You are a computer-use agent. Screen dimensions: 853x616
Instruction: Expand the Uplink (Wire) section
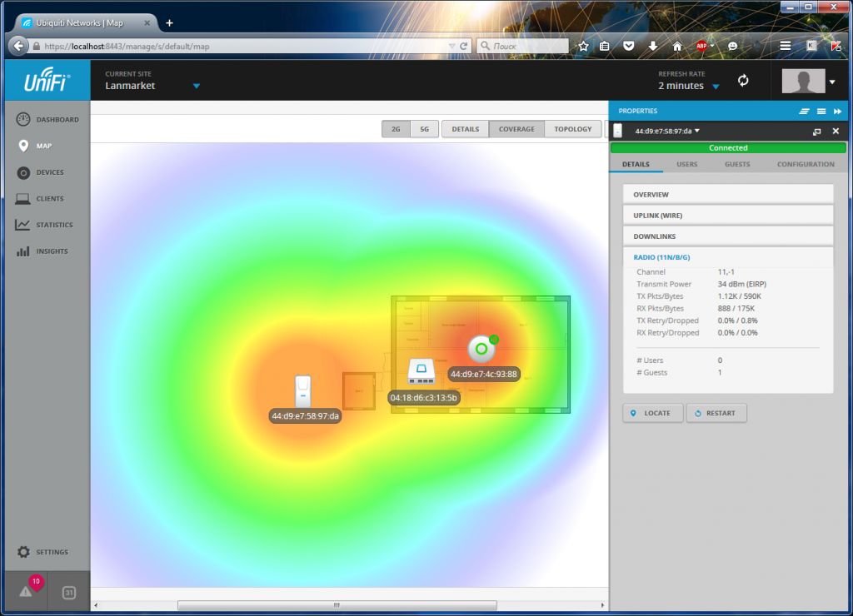[x=728, y=216]
